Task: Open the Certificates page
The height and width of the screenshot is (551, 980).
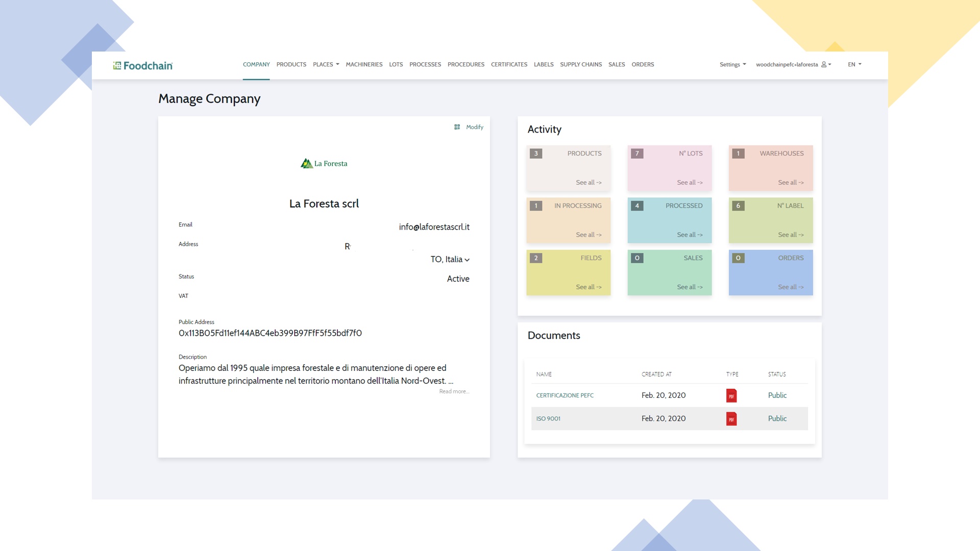Action: [x=509, y=64]
